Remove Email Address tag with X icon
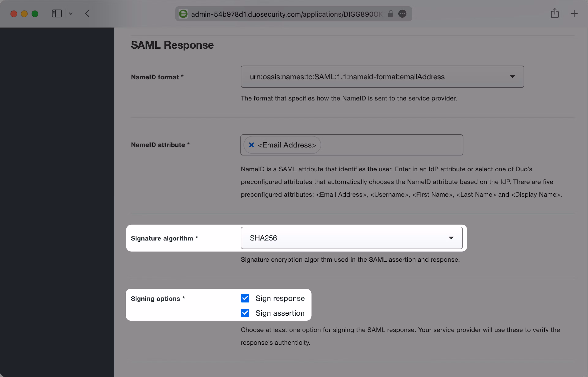This screenshot has height=377, width=588. 251,145
